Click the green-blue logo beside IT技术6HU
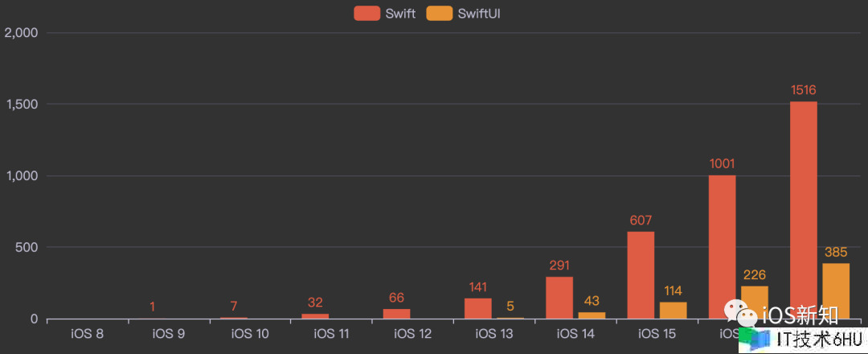 (755, 340)
